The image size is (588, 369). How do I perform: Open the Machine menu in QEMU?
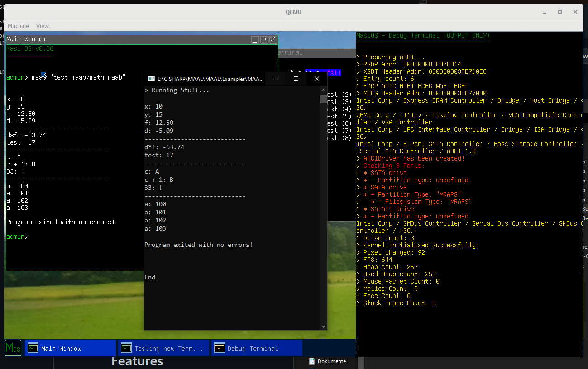pyautogui.click(x=18, y=26)
